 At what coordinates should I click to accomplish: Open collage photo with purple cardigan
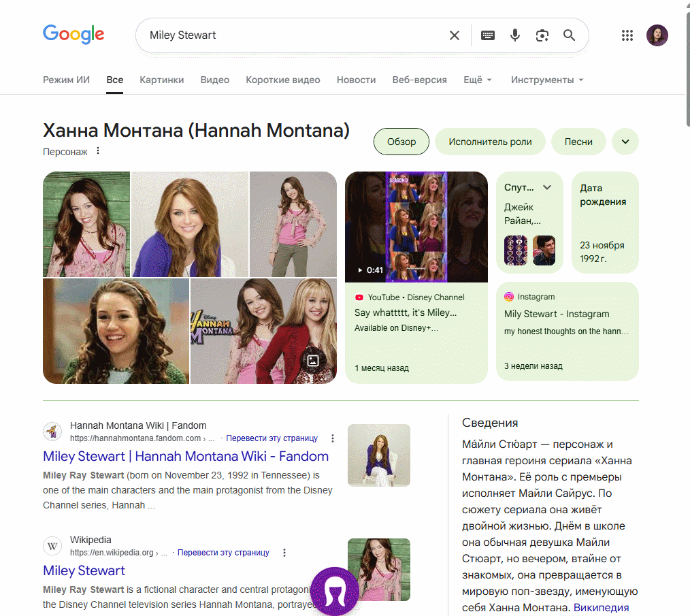tap(190, 224)
